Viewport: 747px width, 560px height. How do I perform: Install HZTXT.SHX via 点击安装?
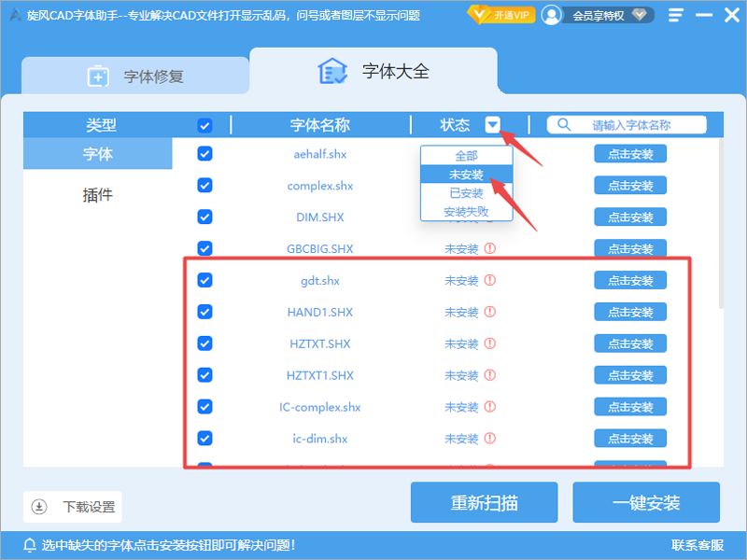pos(630,343)
